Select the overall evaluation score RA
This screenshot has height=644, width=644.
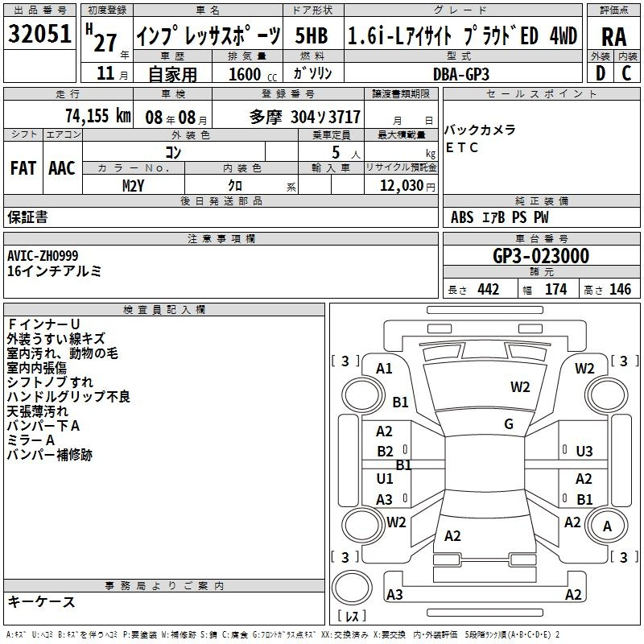pos(614,37)
